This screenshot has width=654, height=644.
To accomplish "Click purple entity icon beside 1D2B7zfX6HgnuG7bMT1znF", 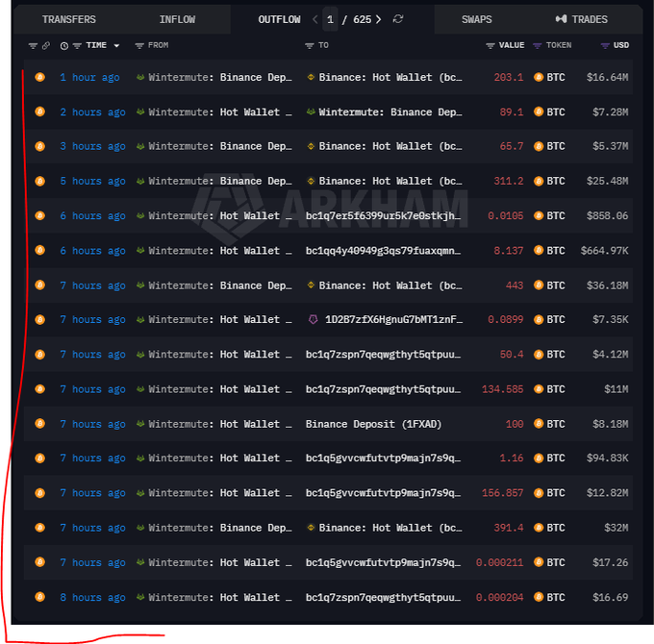I will tap(313, 320).
